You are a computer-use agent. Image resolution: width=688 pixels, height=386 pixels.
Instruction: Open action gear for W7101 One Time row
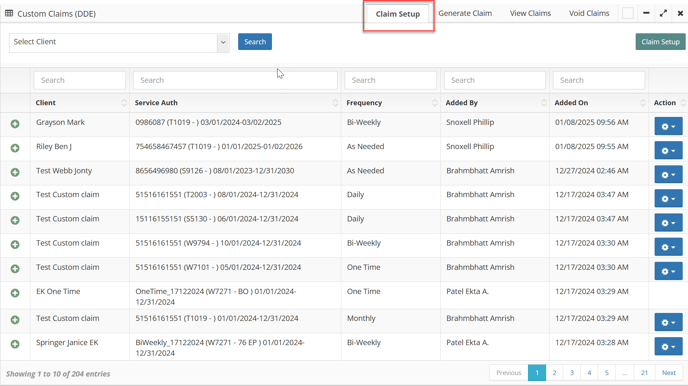tap(668, 271)
